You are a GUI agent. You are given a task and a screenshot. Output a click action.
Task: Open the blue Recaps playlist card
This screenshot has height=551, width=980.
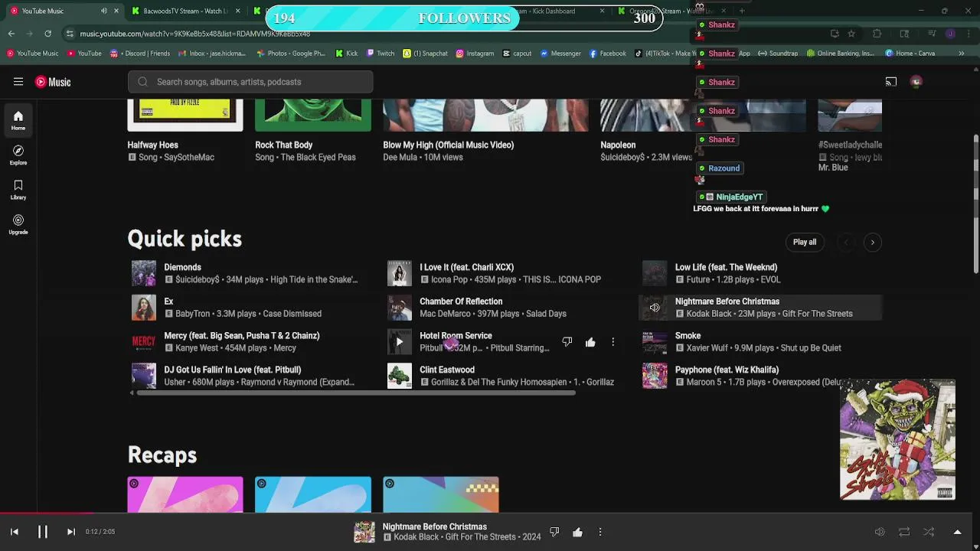click(312, 494)
